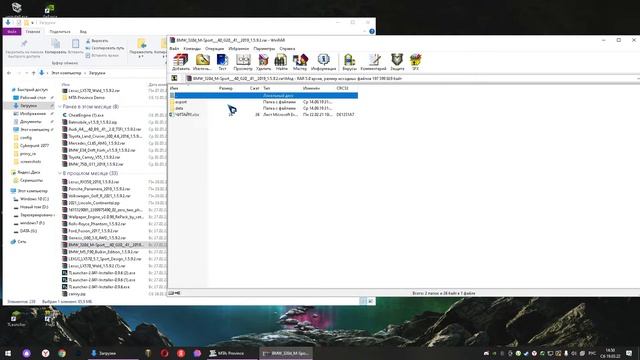Open the Explorer Help question mark icon
This screenshot has height=360, width=640.
coord(372,31)
